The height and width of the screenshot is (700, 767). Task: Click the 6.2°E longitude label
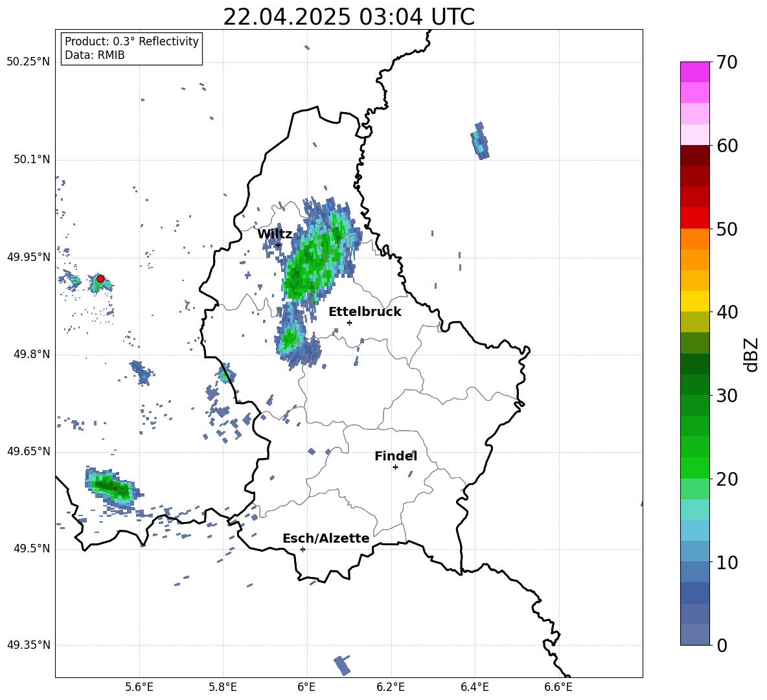(x=391, y=687)
